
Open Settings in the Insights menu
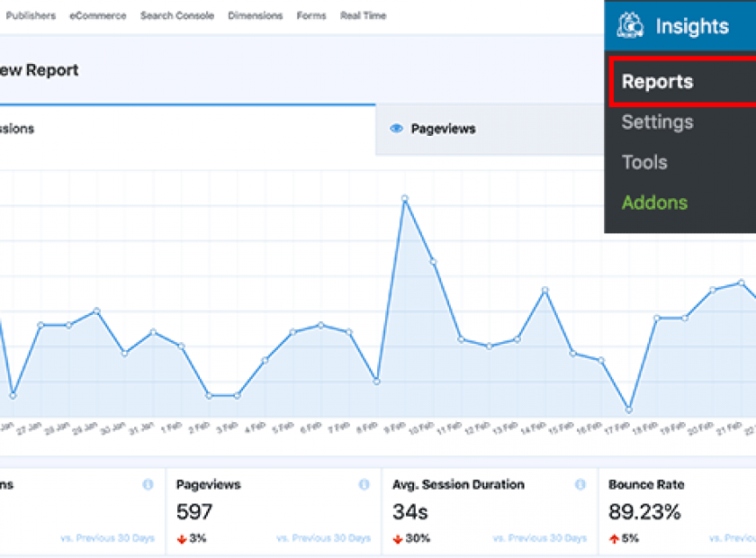657,122
